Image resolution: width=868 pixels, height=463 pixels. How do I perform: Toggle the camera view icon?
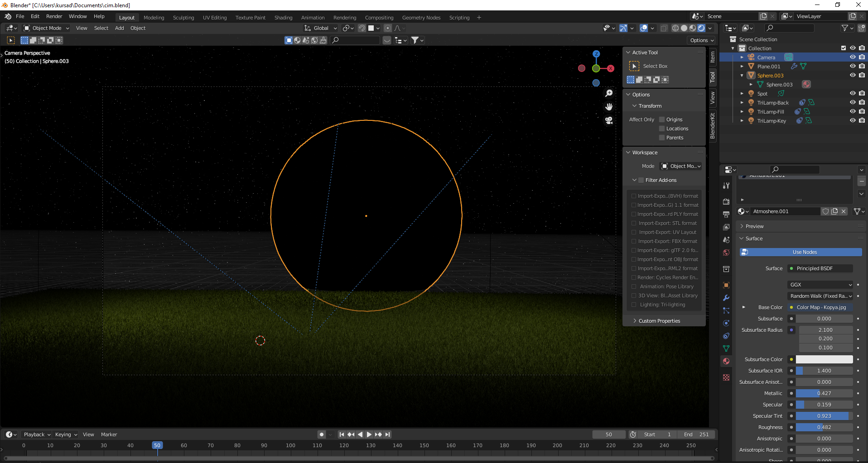(x=609, y=120)
